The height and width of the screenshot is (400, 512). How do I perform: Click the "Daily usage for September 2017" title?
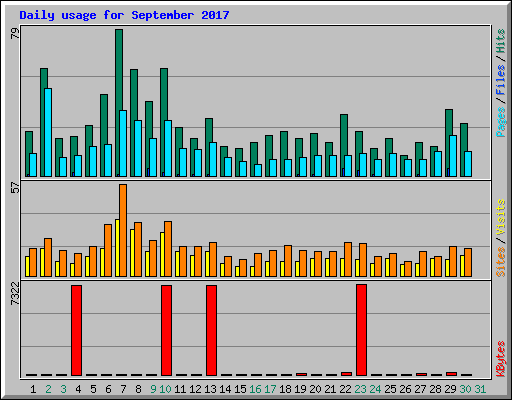pyautogui.click(x=124, y=15)
